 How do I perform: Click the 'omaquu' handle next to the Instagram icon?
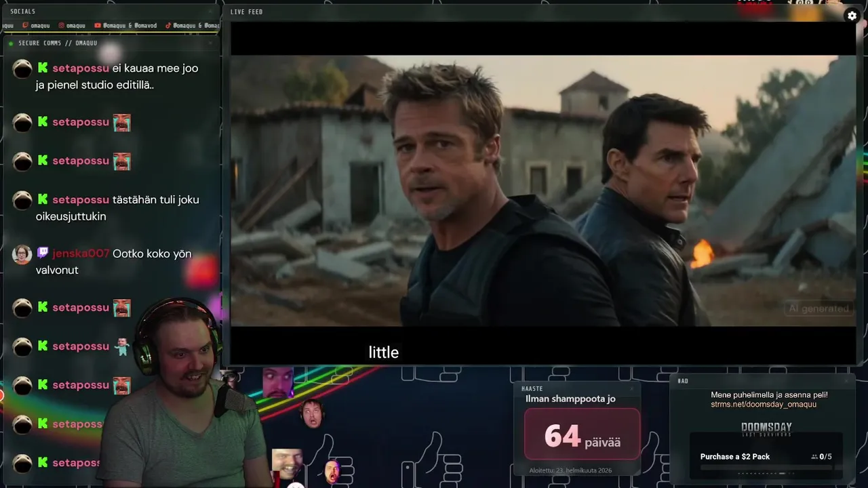click(x=76, y=26)
